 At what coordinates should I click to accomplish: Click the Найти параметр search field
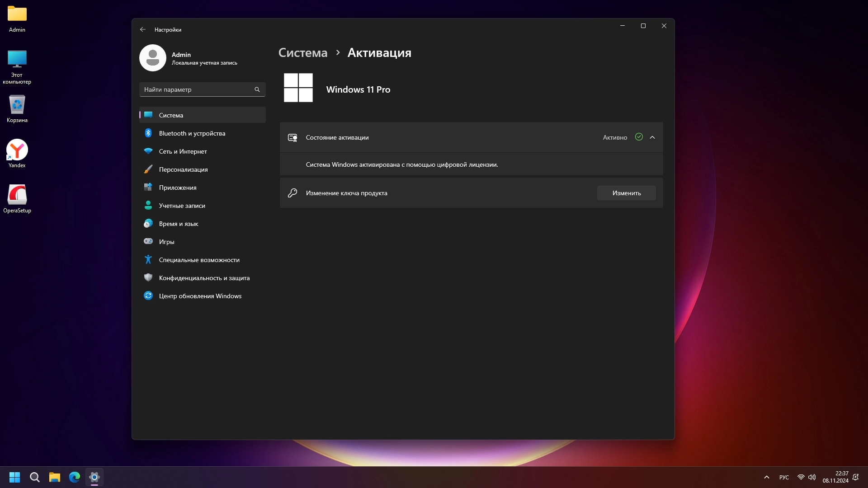198,89
